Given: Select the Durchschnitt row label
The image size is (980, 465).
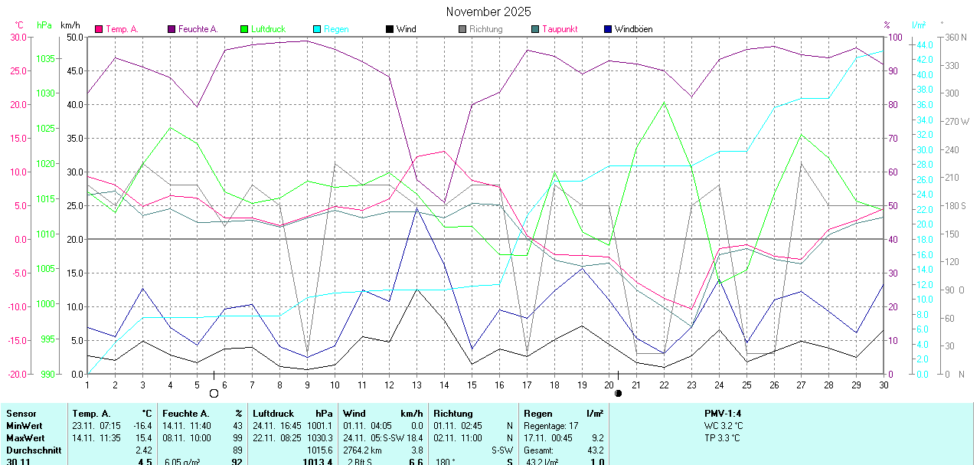Looking at the screenshot, I should click(x=32, y=450).
